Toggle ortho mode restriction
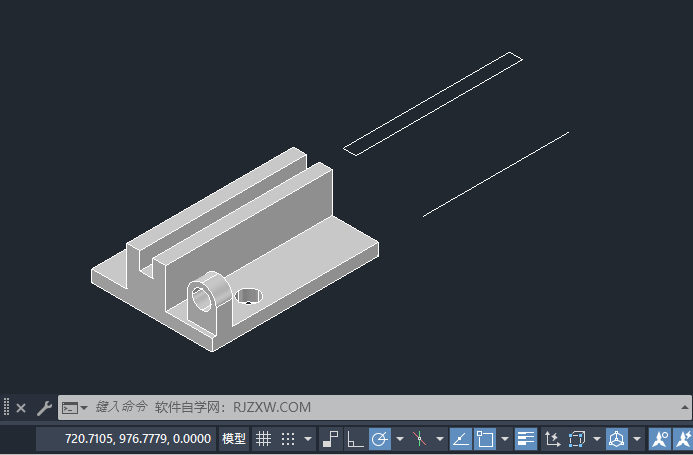The width and height of the screenshot is (693, 455). tap(355, 439)
